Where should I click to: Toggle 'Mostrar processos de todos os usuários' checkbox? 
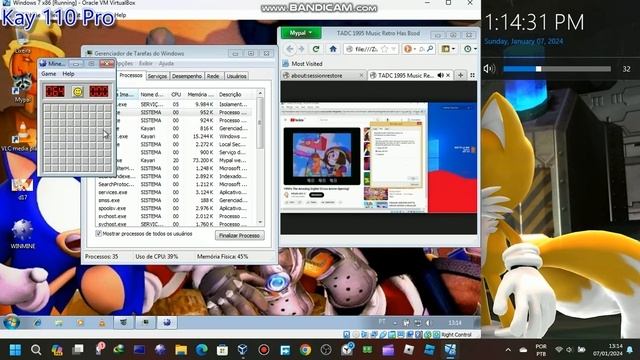pos(98,233)
